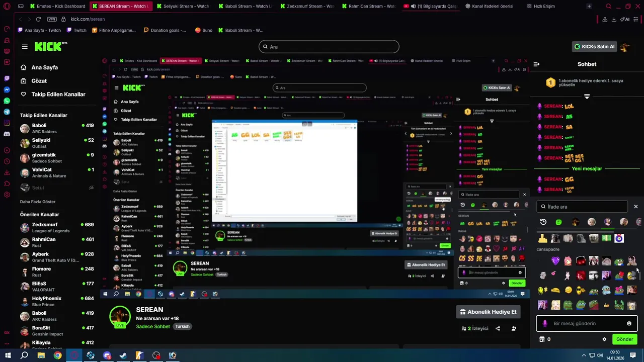This screenshot has height=362, width=644.
Task: Click SEREAN live avatar below stream
Action: (120, 317)
